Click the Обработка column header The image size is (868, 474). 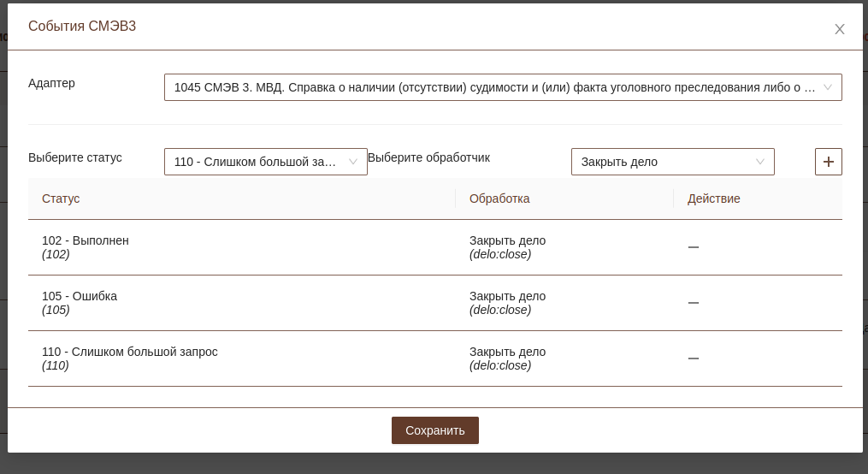point(499,198)
